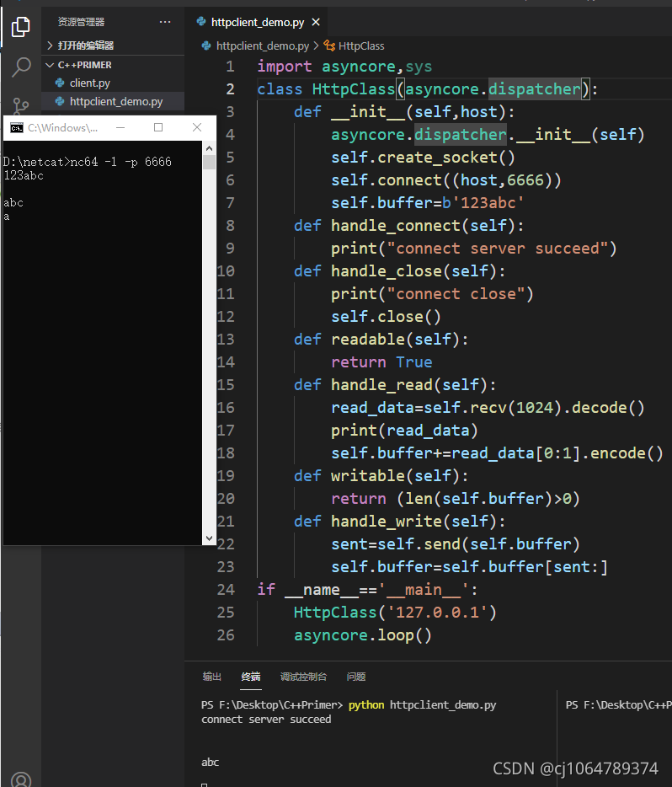The height and width of the screenshot is (787, 672).
Task: Click 'nc64 -l -p 6666' in cmd window
Action: (x=121, y=162)
